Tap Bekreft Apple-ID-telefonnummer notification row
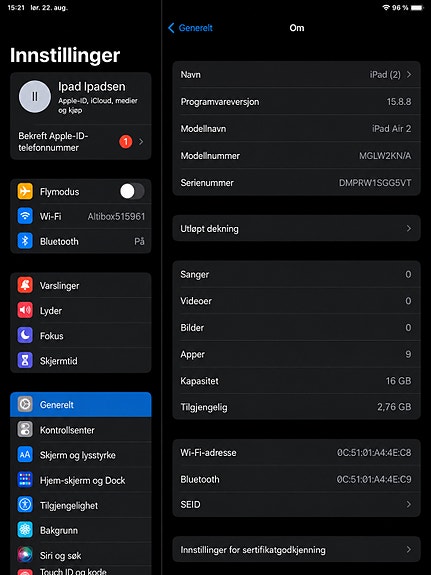 click(x=81, y=142)
